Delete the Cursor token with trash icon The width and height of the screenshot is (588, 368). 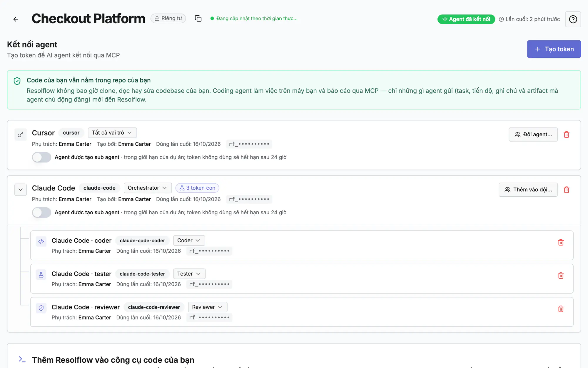566,135
